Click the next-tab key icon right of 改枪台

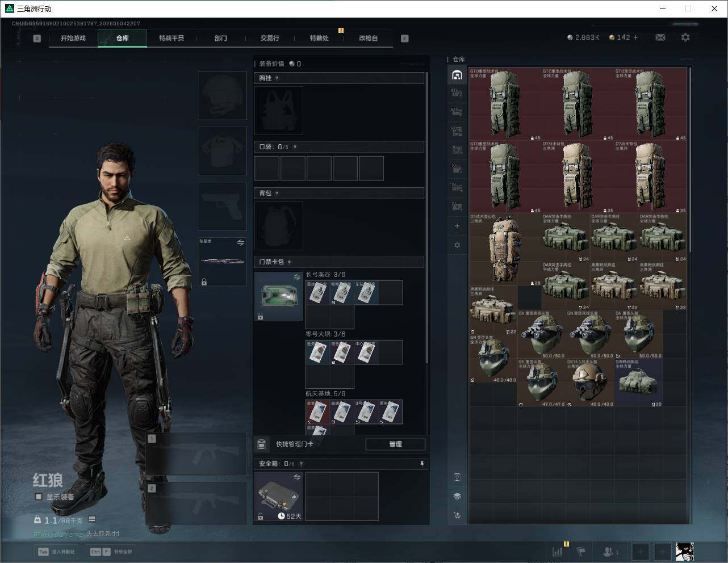click(x=404, y=39)
